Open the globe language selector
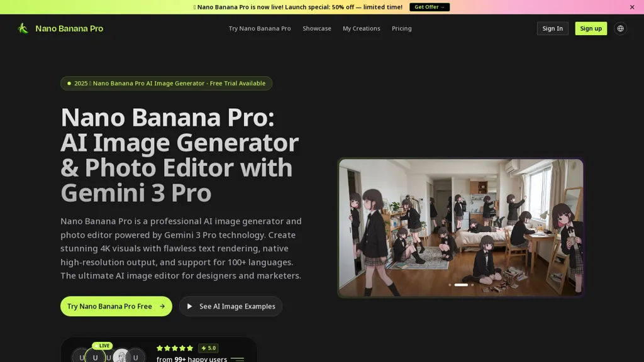Image resolution: width=644 pixels, height=362 pixels. click(620, 28)
